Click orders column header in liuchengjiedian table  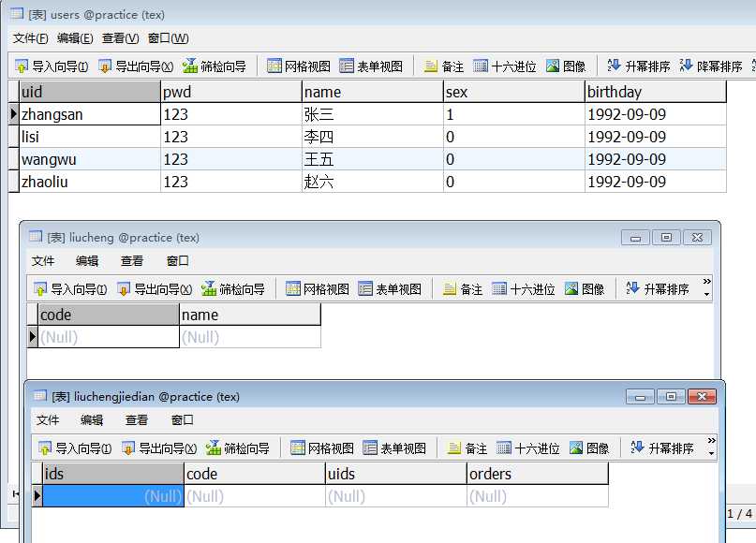[538, 474]
